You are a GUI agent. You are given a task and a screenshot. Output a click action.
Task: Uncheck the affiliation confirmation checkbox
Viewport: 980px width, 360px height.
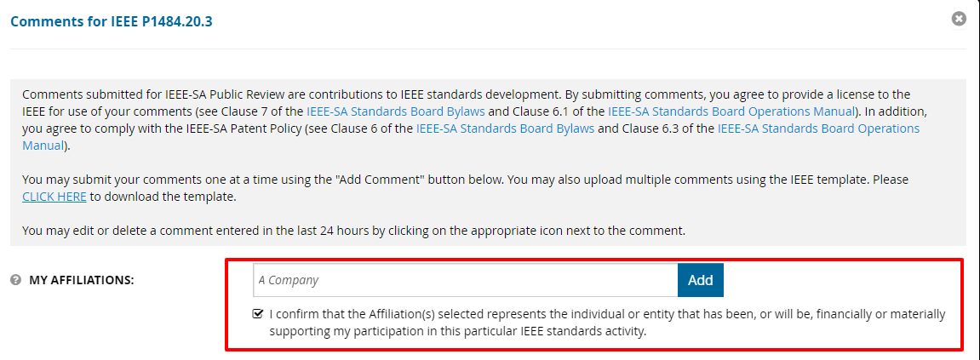click(257, 314)
